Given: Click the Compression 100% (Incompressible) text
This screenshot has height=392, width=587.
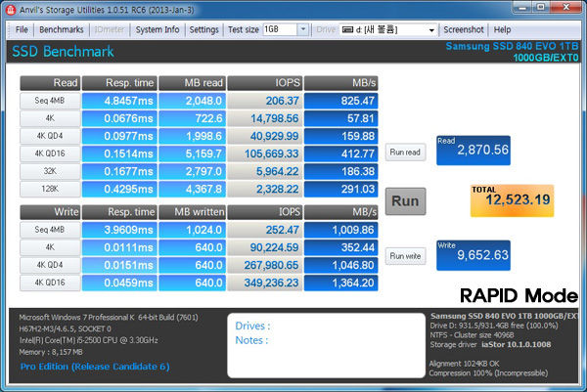Looking at the screenshot, I should coord(488,373).
